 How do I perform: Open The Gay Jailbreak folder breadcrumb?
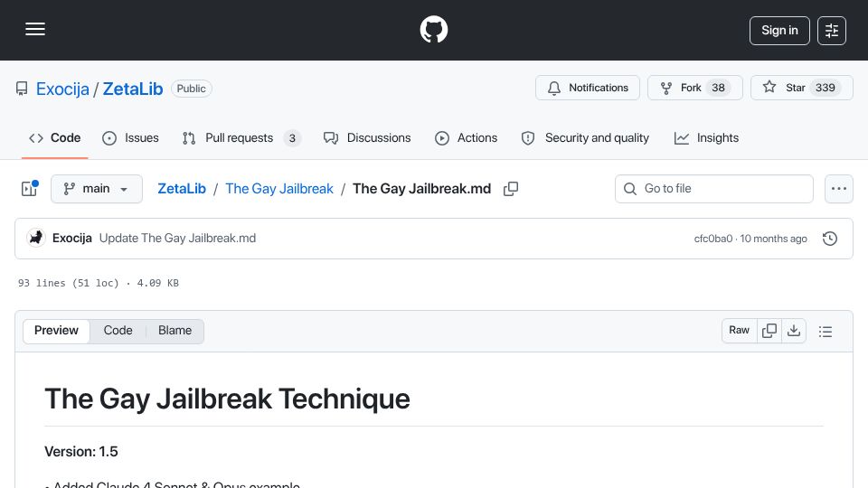[279, 189]
